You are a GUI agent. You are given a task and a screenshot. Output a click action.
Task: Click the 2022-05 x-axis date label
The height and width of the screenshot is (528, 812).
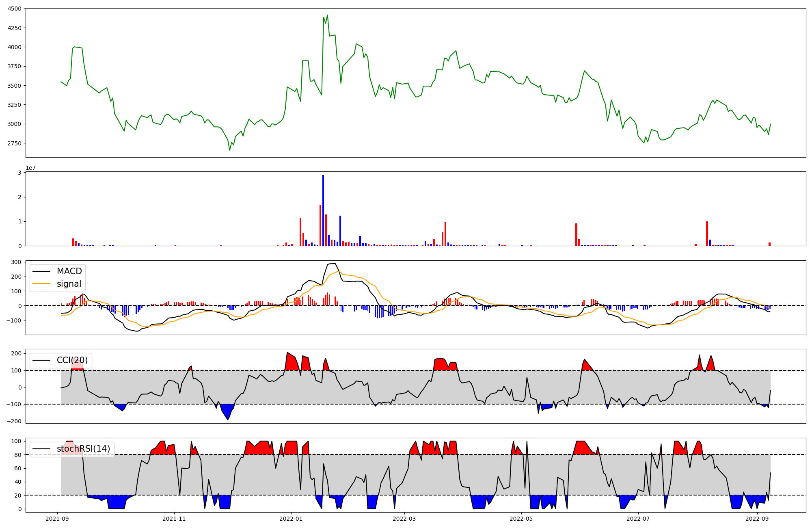point(521,519)
